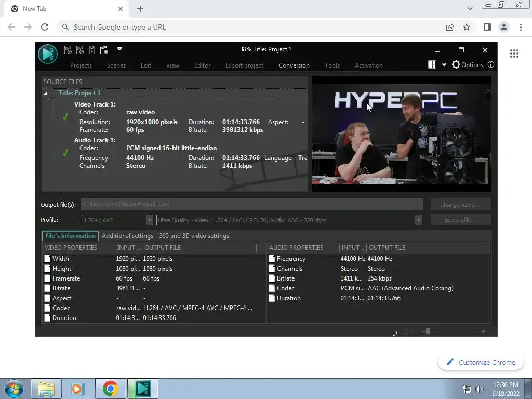The height and width of the screenshot is (399, 532).
Task: Select the File's information tab
Action: [70, 236]
